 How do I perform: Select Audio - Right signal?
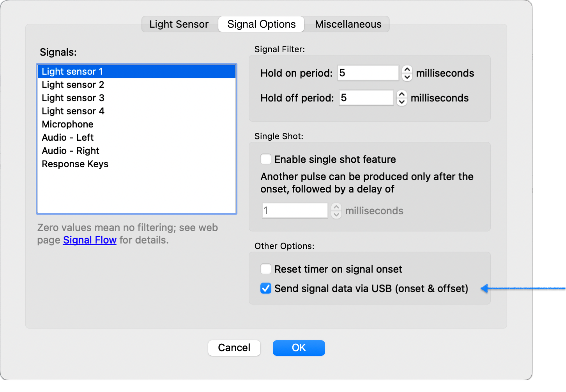point(70,151)
